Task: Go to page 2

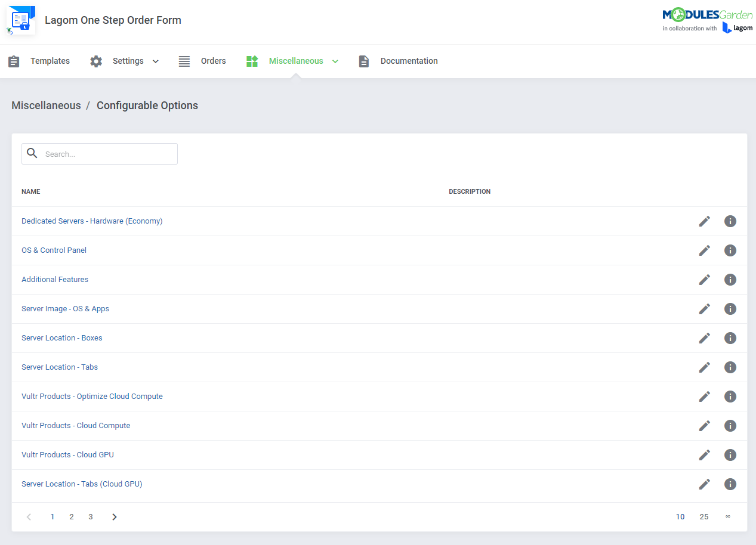Action: 72,517
